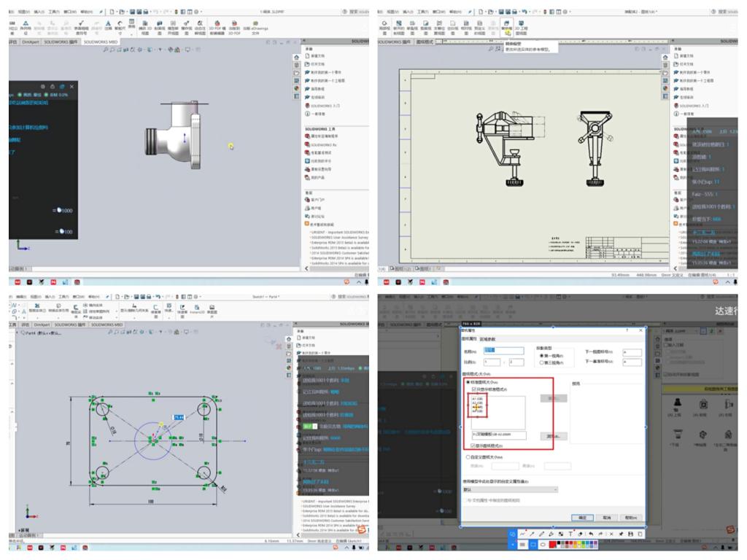The width and height of the screenshot is (747, 560).
Task: Select the rectangle shape tool in annotation toolbar
Action: click(x=534, y=544)
